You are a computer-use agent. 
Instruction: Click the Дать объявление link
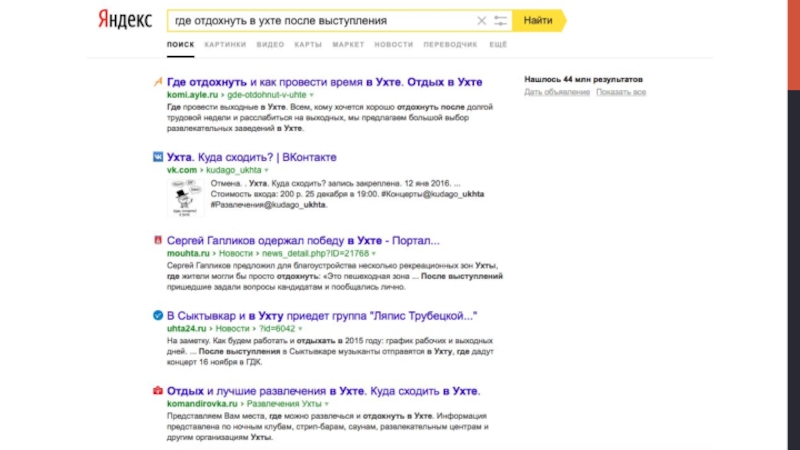[x=557, y=92]
